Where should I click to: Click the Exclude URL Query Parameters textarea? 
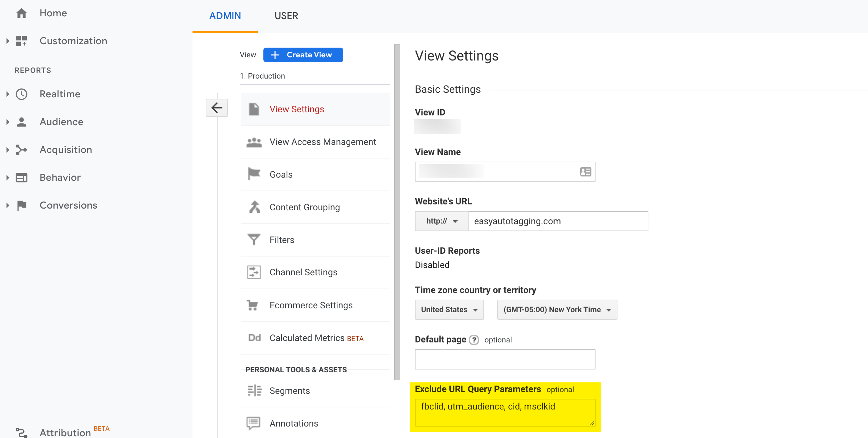click(x=505, y=413)
